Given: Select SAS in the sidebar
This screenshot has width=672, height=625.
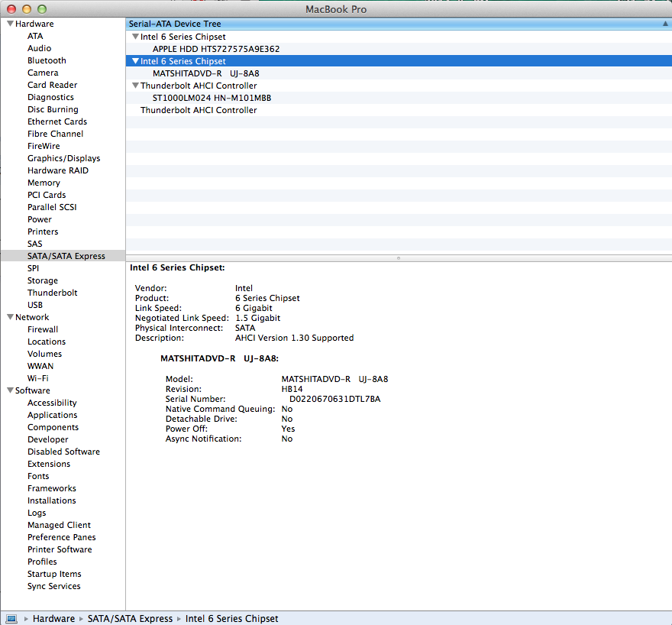Looking at the screenshot, I should point(34,244).
